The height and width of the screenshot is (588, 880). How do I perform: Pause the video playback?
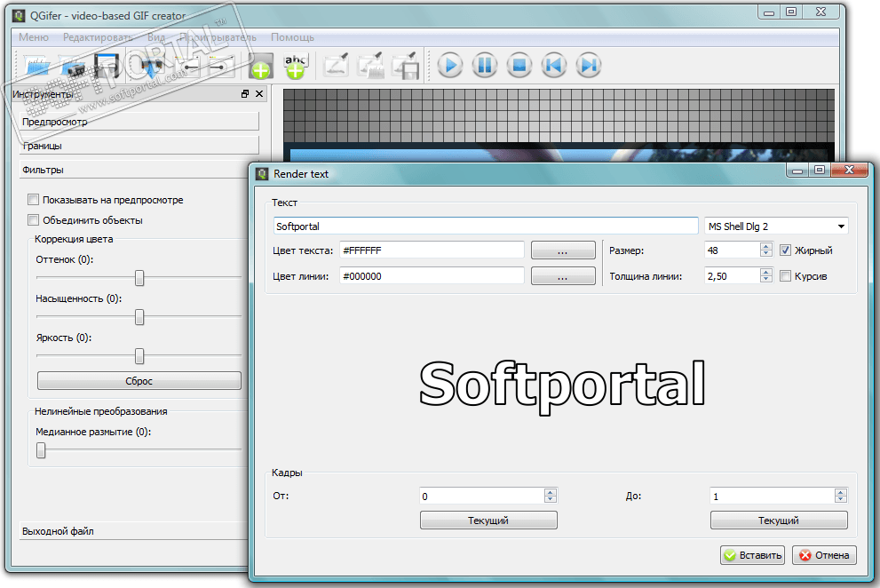point(485,66)
